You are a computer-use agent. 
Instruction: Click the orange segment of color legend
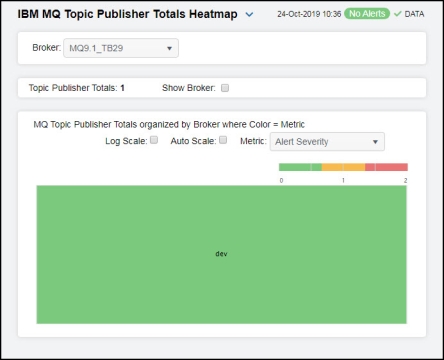tap(343, 167)
